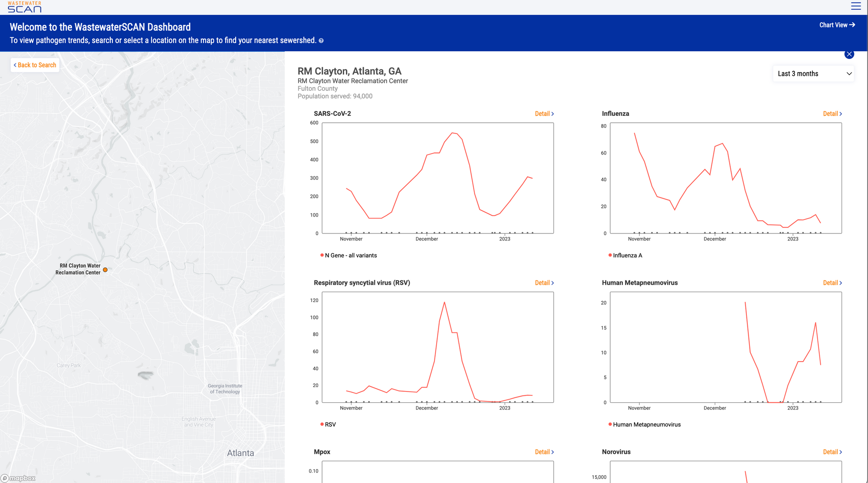Open Human Metapneumovirus Detail link
Viewport: 868px width, 483px height.
click(x=832, y=283)
